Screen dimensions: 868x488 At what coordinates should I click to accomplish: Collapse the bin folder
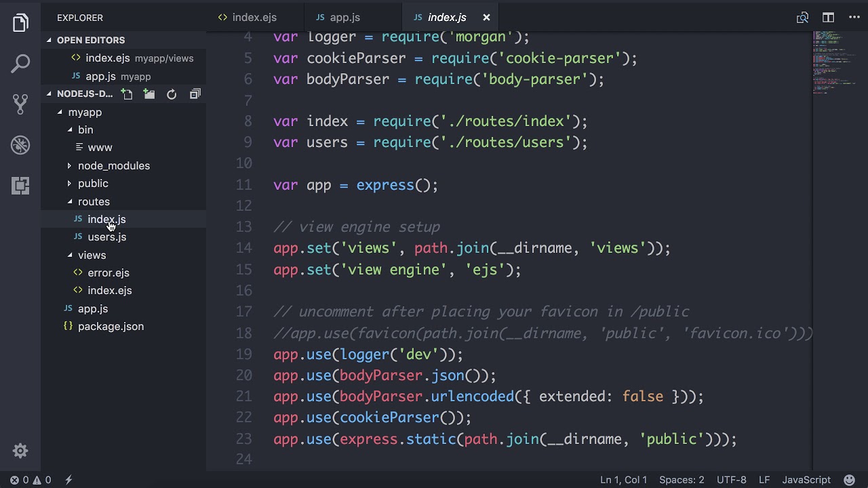85,129
